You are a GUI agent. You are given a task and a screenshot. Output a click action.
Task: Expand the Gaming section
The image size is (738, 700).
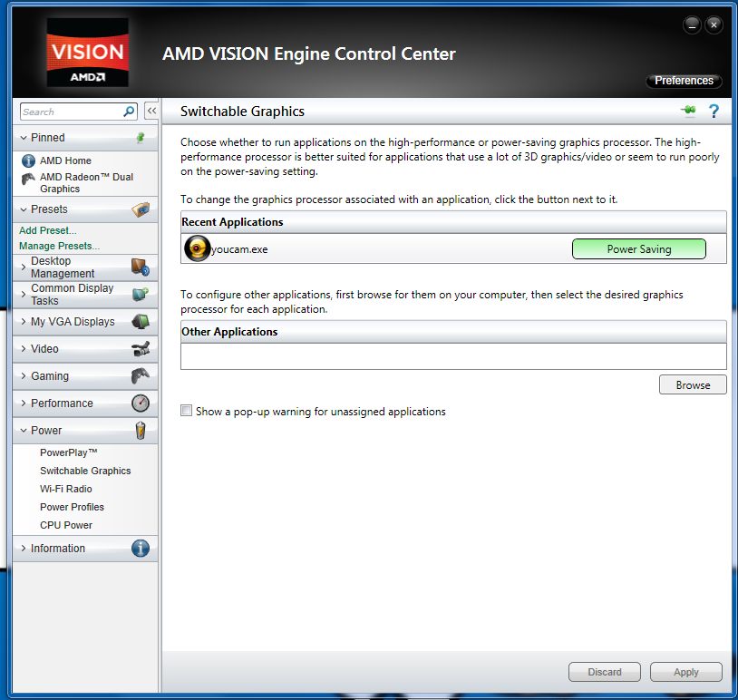[x=24, y=375]
